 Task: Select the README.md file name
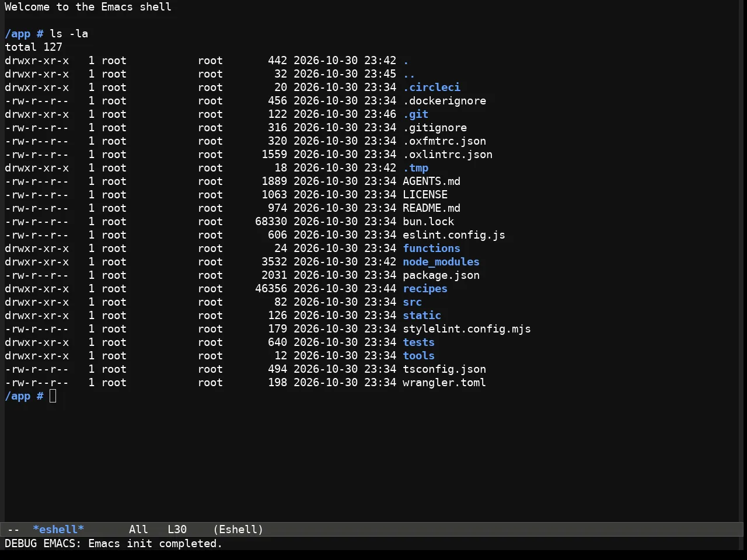tap(431, 208)
